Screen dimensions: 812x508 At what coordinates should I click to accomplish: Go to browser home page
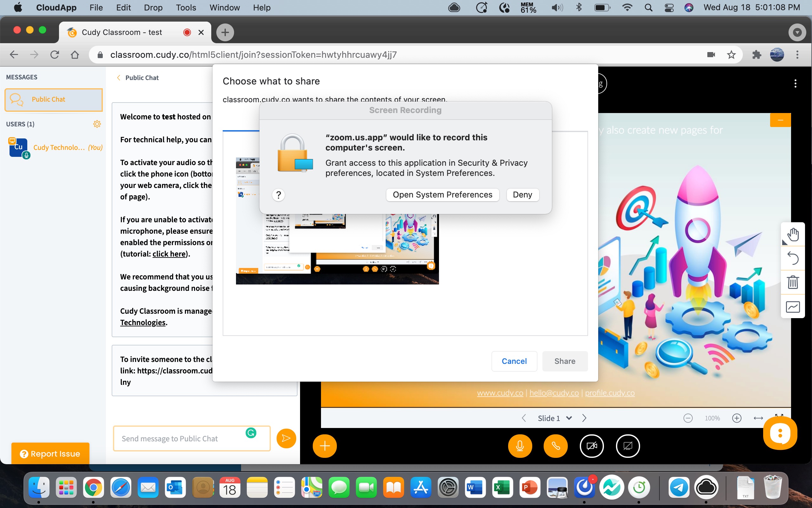75,55
